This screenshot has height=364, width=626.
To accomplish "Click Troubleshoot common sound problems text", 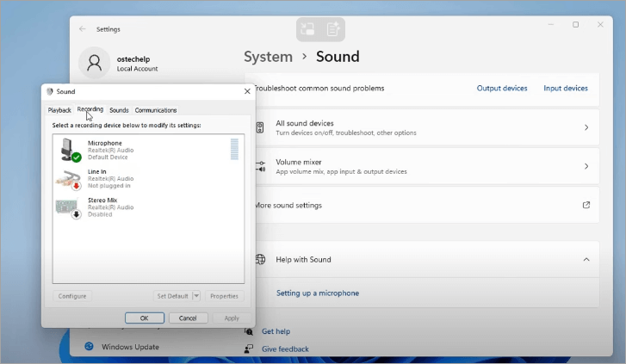I will coord(319,89).
